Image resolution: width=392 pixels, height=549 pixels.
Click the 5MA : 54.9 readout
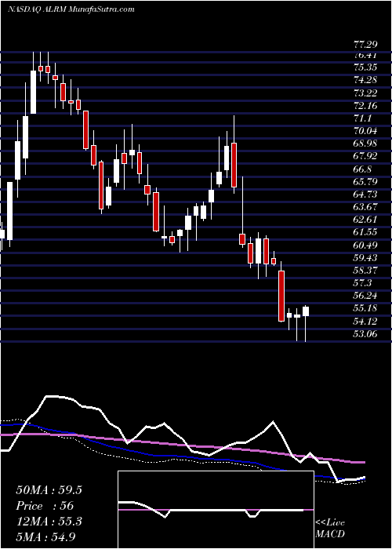(45, 536)
